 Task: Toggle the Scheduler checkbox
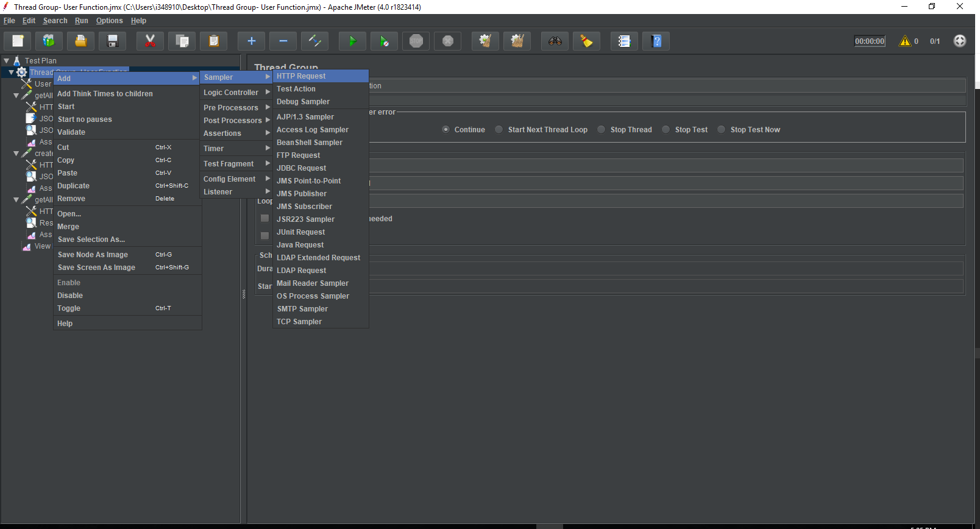(265, 236)
